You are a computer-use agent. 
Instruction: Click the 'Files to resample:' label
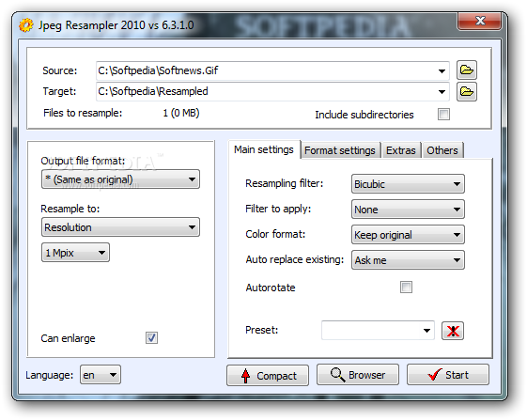(83, 113)
